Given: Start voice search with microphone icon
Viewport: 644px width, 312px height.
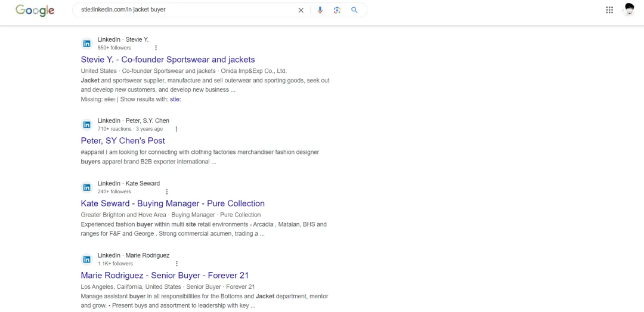Looking at the screenshot, I should tap(320, 10).
